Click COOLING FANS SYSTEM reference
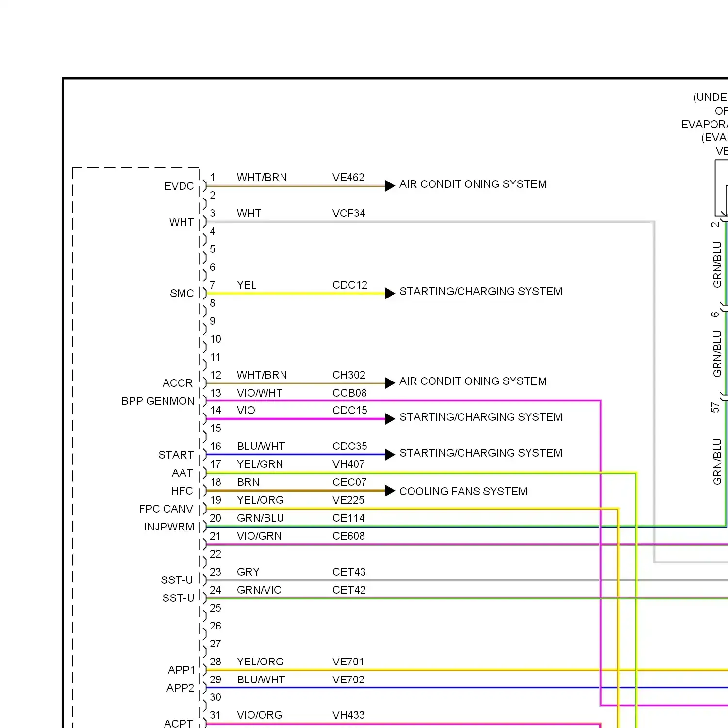 pos(463,492)
